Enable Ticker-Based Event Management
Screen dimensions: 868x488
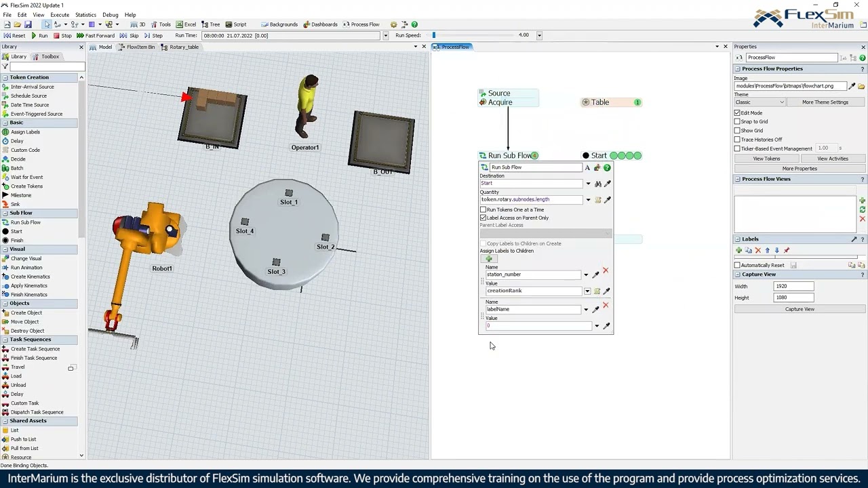coord(737,148)
